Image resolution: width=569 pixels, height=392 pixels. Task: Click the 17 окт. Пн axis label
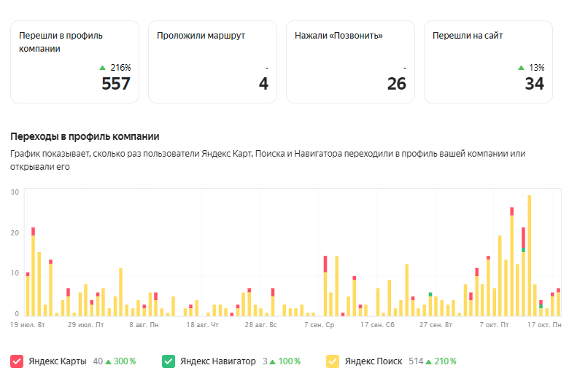[544, 325]
